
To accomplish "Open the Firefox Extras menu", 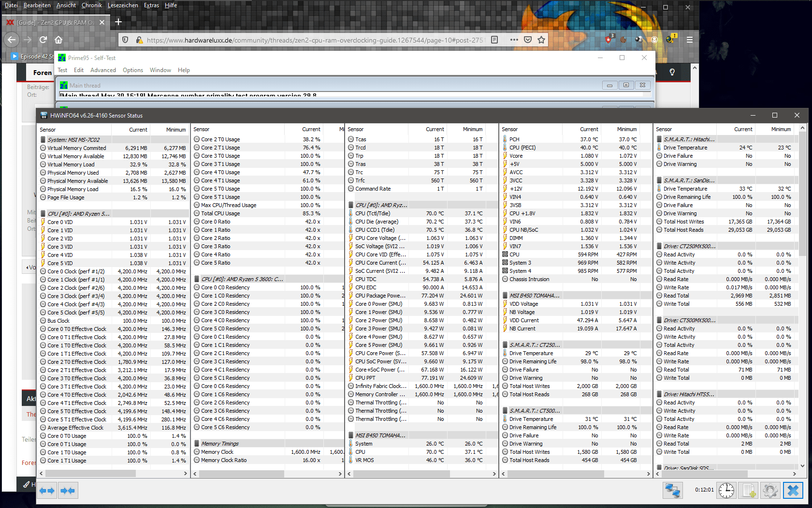I will tap(151, 5).
